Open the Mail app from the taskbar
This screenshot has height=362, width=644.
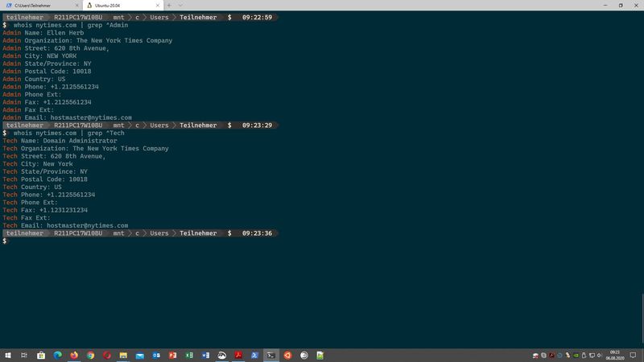(139, 356)
